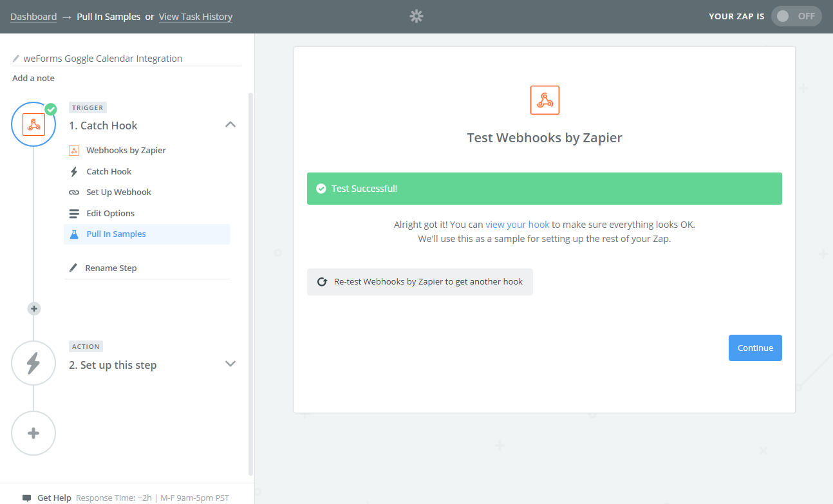Click the sidebar vertical scrollbar
The width and height of the screenshot is (833, 504).
pyautogui.click(x=250, y=283)
